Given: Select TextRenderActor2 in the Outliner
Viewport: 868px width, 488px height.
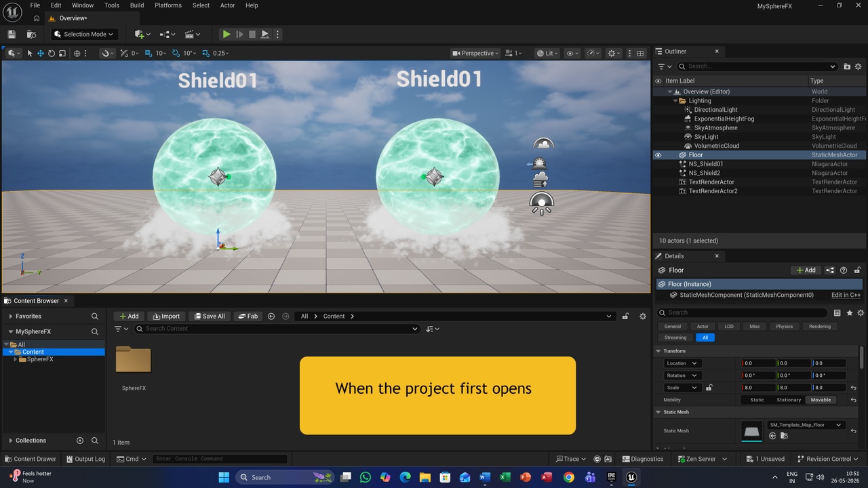Looking at the screenshot, I should point(713,191).
